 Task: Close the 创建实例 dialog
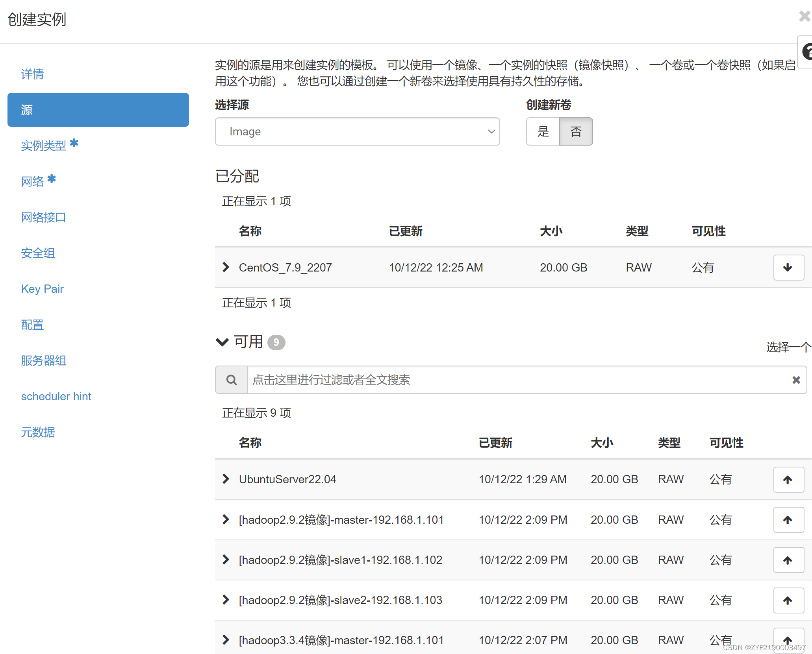(x=804, y=16)
